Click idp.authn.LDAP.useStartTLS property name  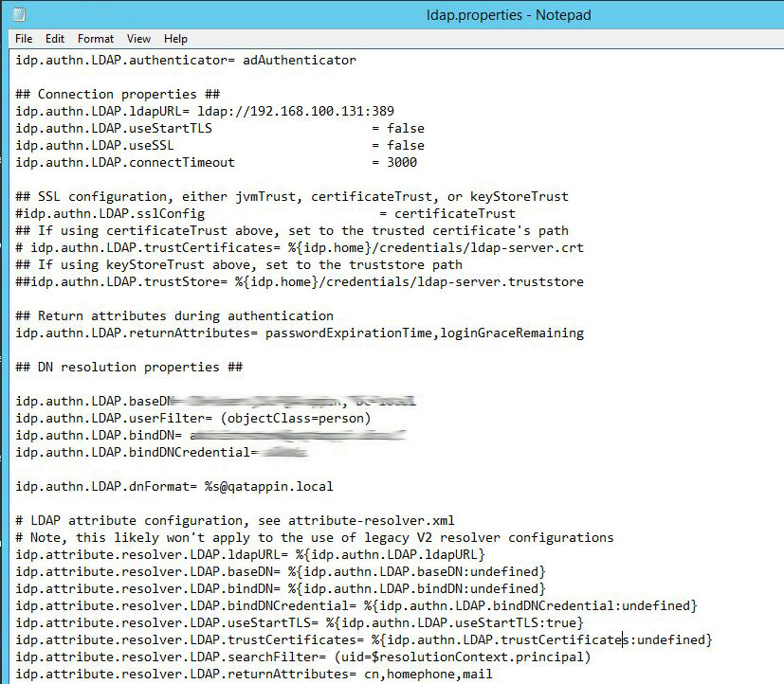point(114,129)
